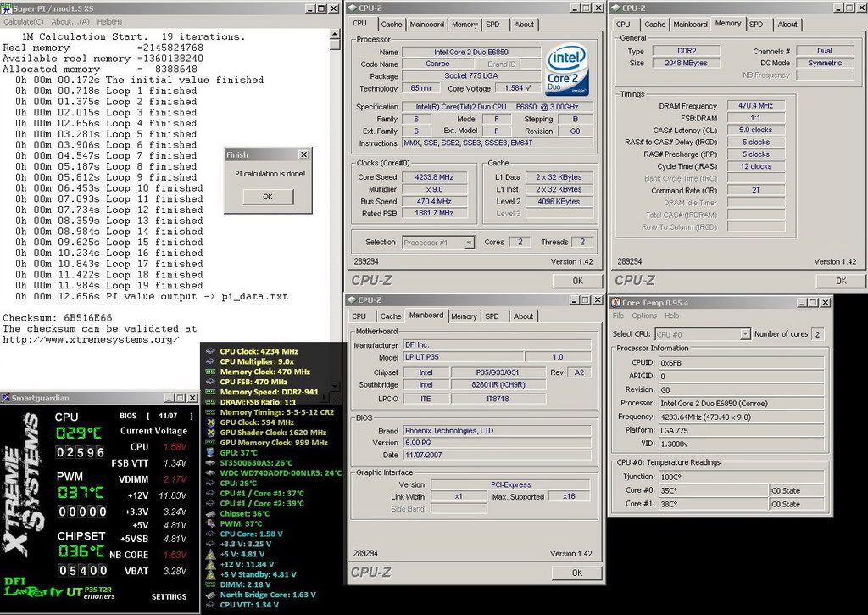The height and width of the screenshot is (615, 868).
Task: Click the icon beside GPU: 37°C
Action: point(210,453)
